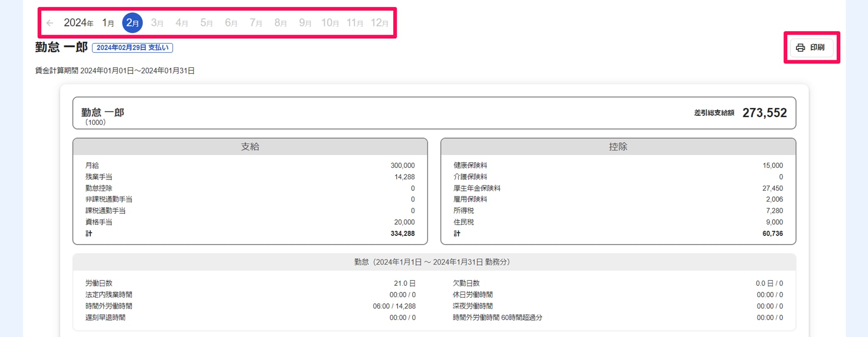Image resolution: width=868 pixels, height=337 pixels.
Task: Select the 2024年 year label
Action: coord(79,23)
